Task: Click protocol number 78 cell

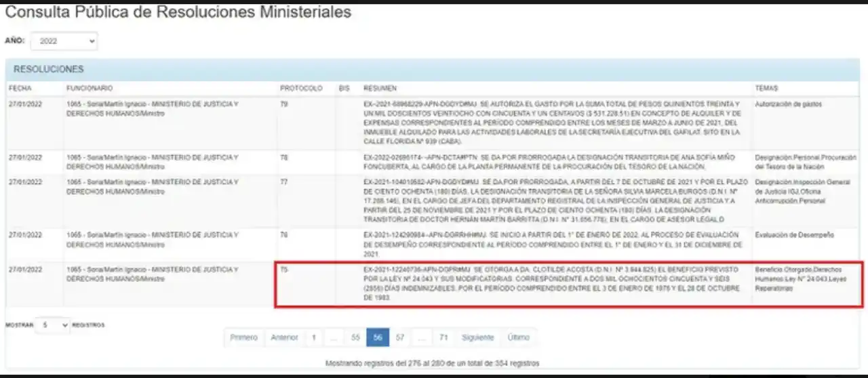Action: point(306,162)
